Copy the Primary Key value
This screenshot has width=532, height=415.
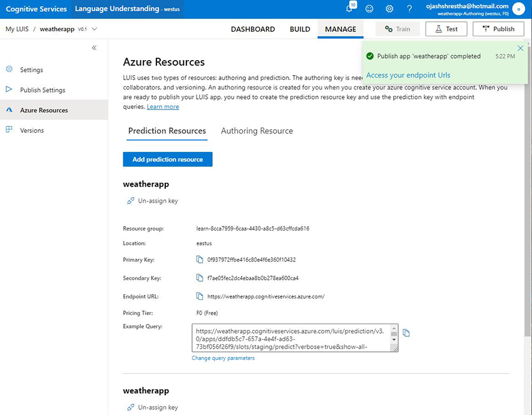[x=200, y=259]
